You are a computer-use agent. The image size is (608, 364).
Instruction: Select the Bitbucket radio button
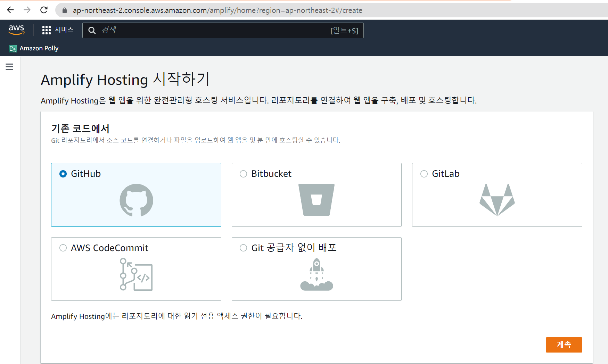[x=243, y=174]
